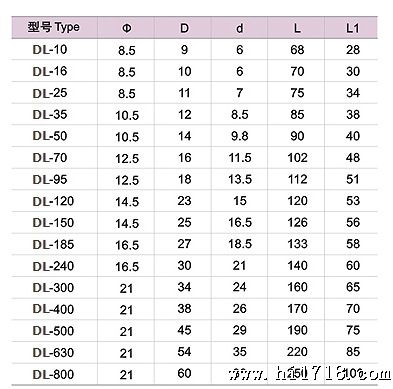Click the DL-95 row label
Viewport: 393px width, 389px height.
pyautogui.click(x=50, y=179)
